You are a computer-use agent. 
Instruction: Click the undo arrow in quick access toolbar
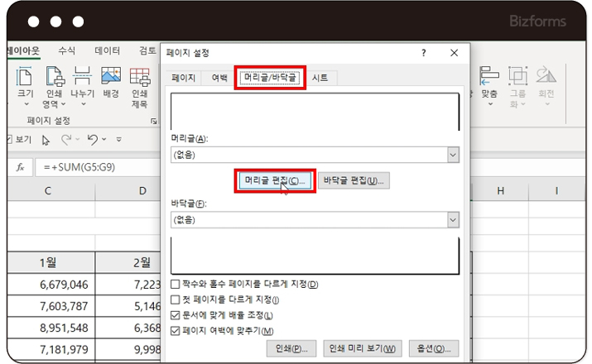93,140
